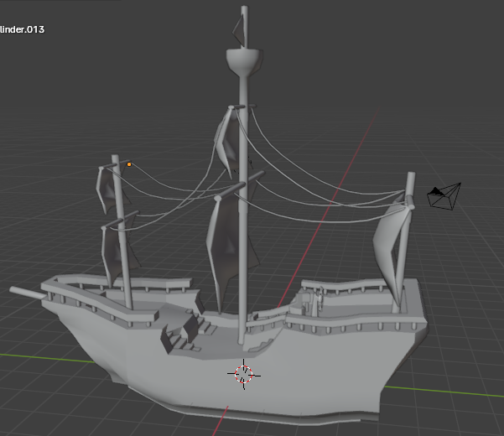Select the triangular flag atop the mast
The width and height of the screenshot is (504, 436).
(238, 30)
